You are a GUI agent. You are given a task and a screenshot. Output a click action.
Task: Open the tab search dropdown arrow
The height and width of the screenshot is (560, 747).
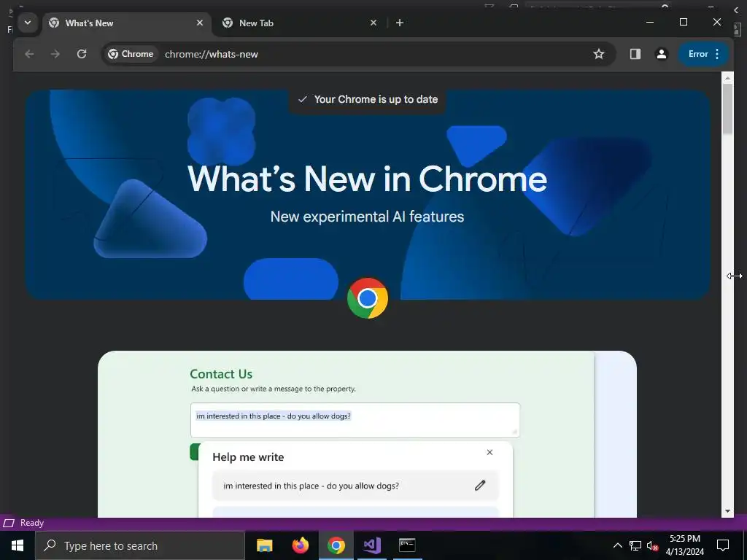click(x=28, y=23)
